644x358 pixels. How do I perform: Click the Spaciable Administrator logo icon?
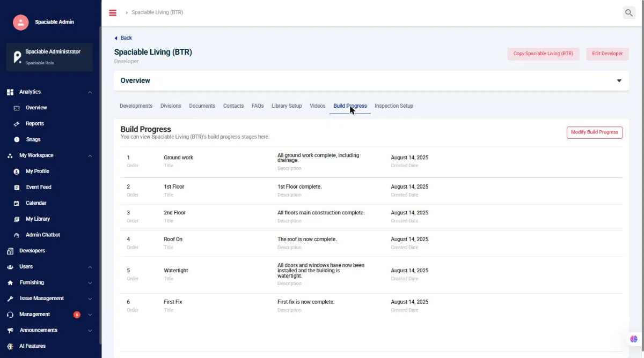click(17, 57)
